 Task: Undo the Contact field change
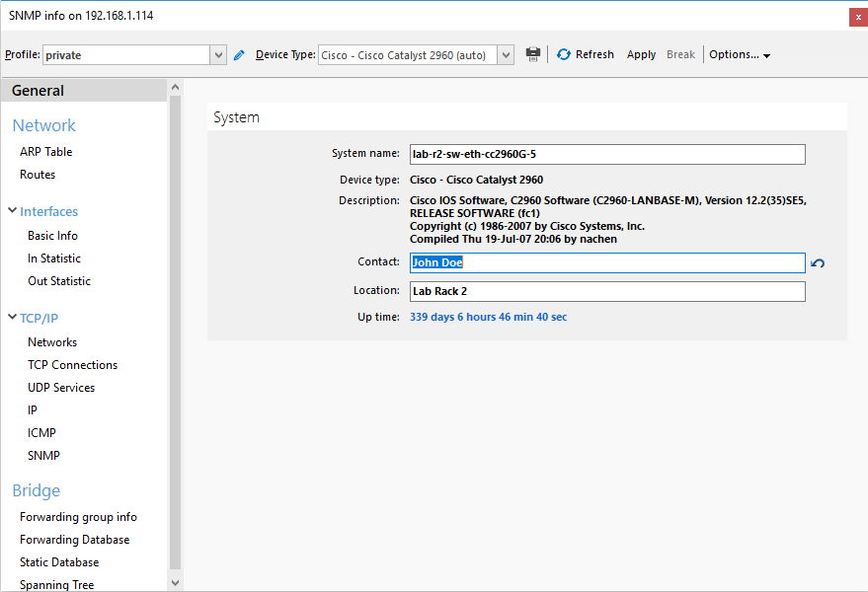click(818, 263)
